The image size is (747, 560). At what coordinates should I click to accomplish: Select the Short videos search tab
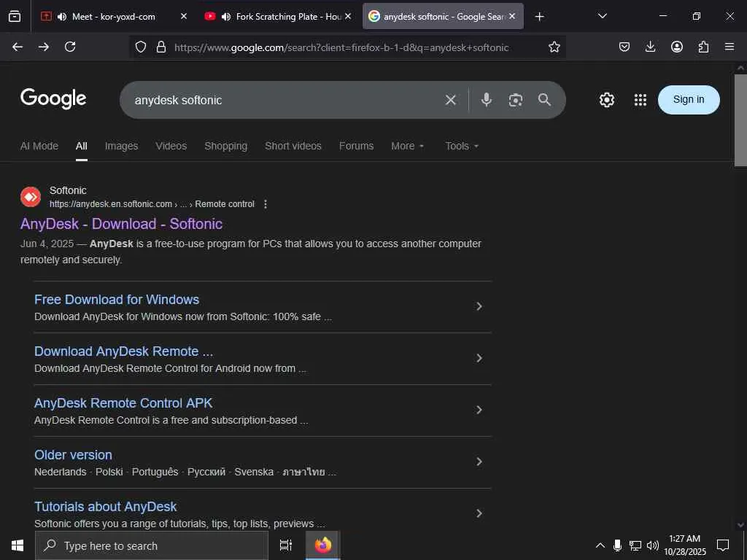point(293,146)
